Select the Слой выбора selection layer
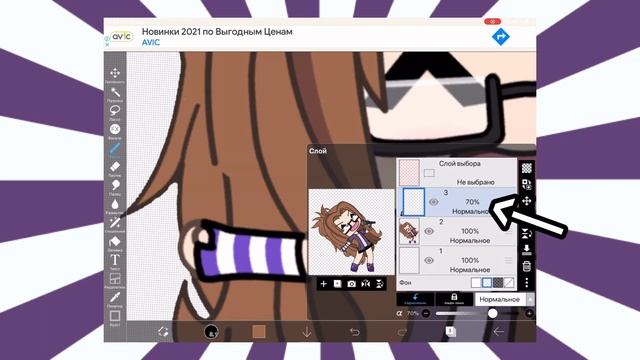Viewport: 640px width, 360px height. tap(457, 173)
